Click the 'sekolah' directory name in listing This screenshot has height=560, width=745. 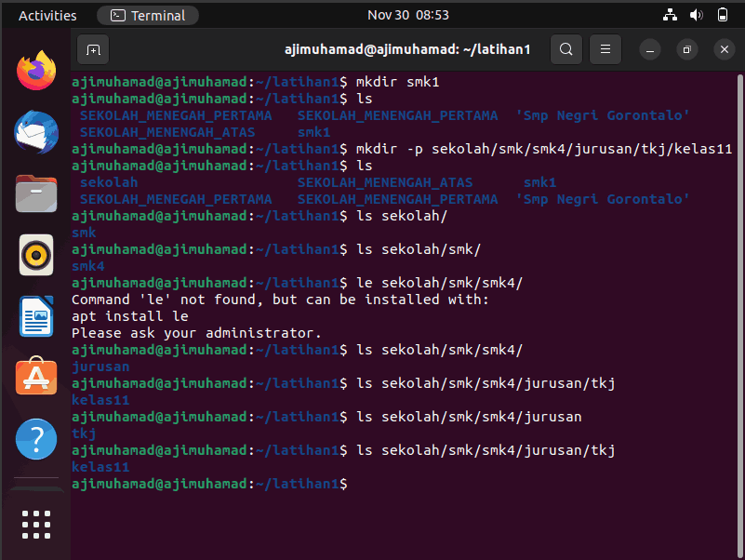pos(109,182)
